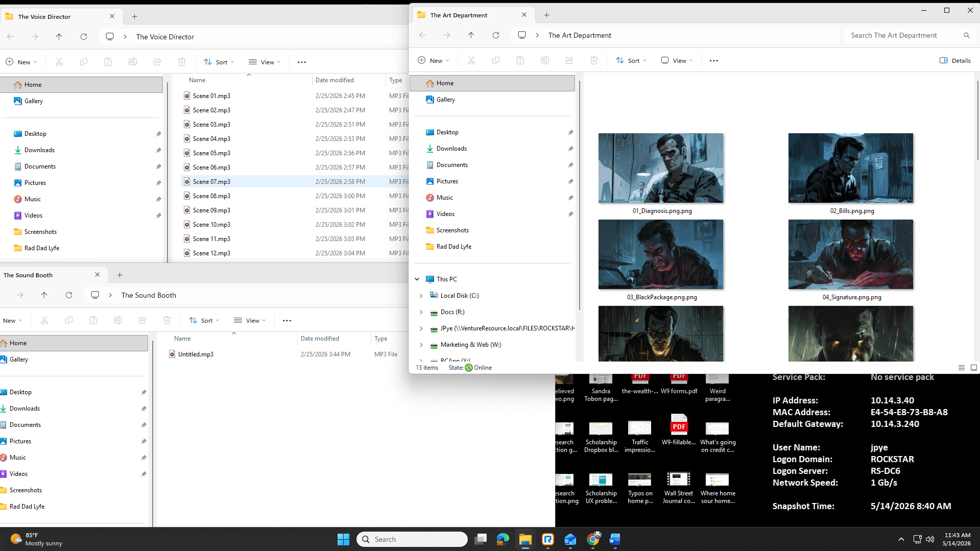Viewport: 980px width, 551px height.
Task: Sort Voice Director files by Name column
Action: tap(197, 80)
